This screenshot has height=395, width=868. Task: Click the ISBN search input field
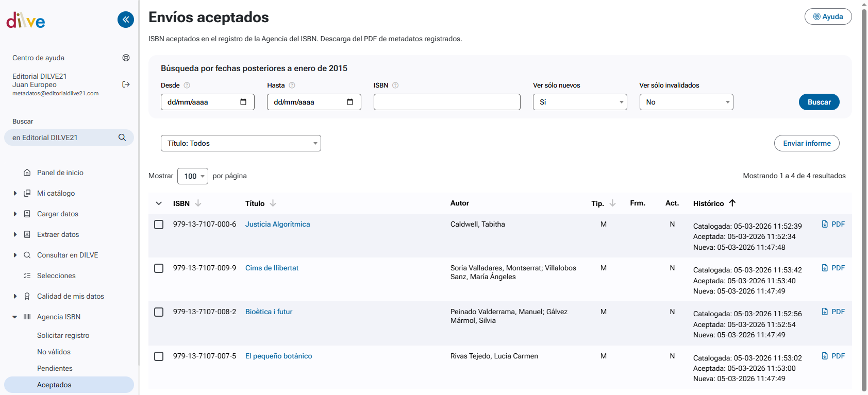(446, 102)
